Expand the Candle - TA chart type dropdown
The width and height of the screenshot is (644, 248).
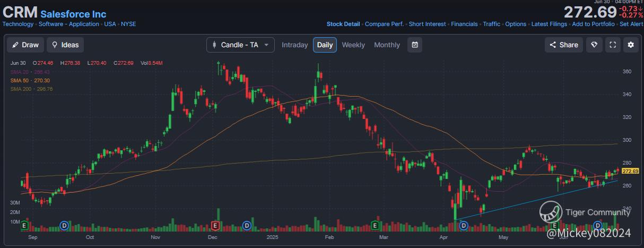pos(240,45)
